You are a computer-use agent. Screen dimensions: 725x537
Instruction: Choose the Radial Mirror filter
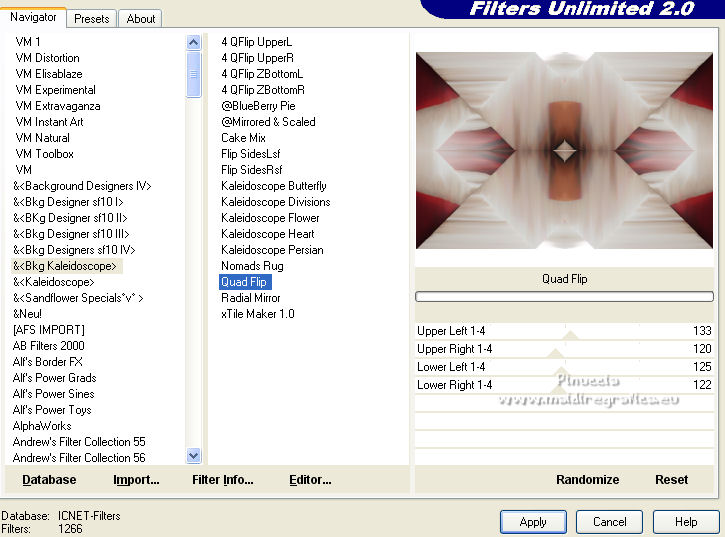coord(251,298)
